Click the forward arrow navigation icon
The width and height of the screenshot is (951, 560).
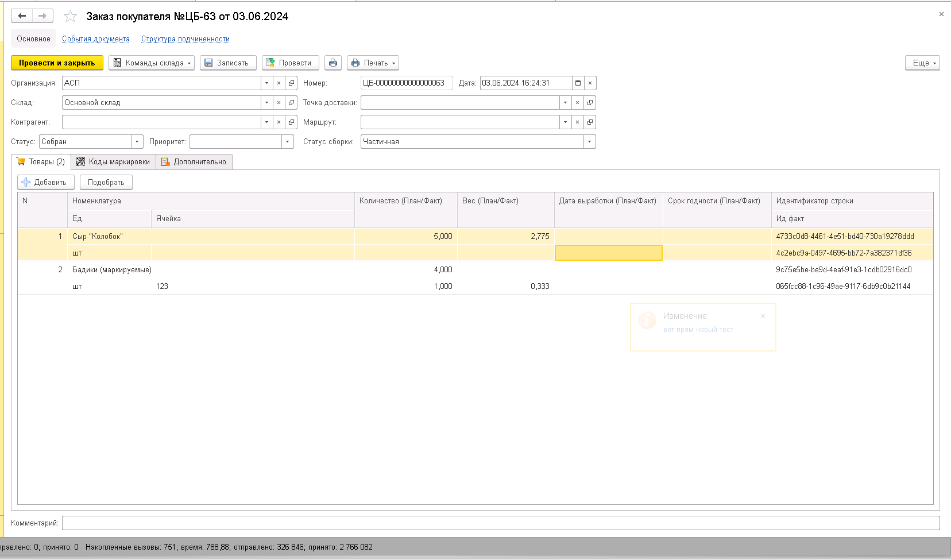pyautogui.click(x=42, y=16)
